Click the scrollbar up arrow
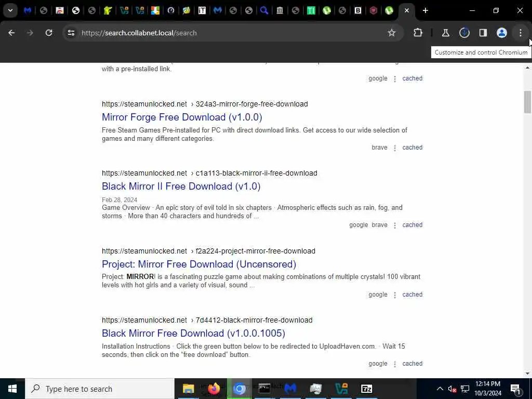This screenshot has height=399, width=532. point(527,68)
